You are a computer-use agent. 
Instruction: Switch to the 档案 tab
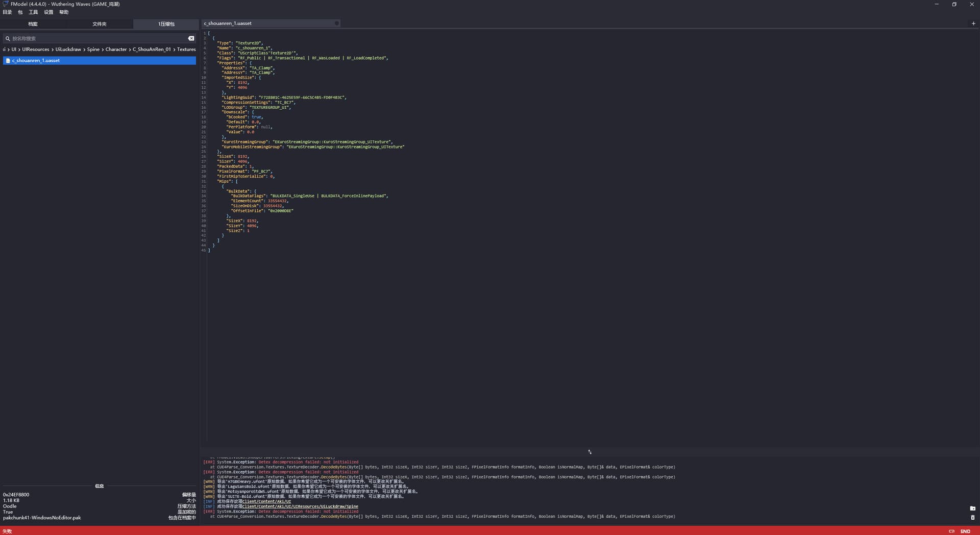[33, 24]
